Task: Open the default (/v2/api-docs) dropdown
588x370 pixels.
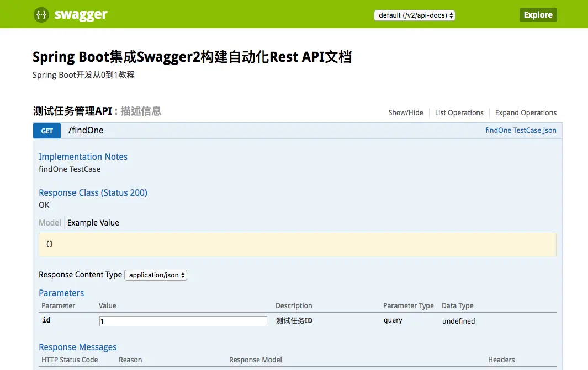Action: [415, 15]
